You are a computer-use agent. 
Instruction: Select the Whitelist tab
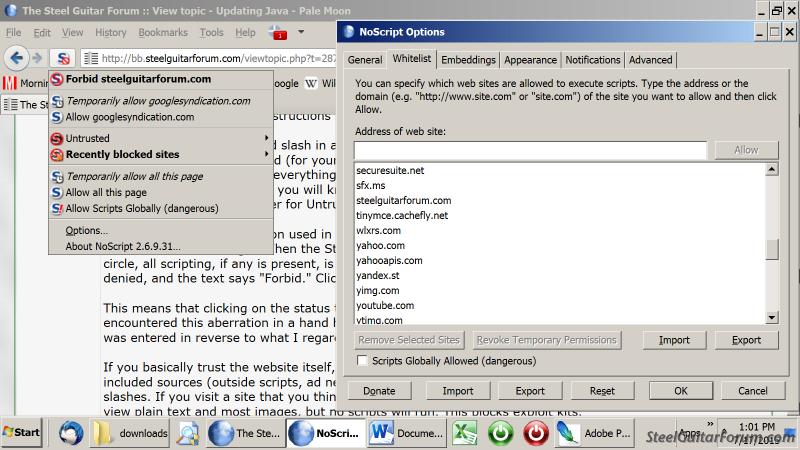tap(412, 59)
